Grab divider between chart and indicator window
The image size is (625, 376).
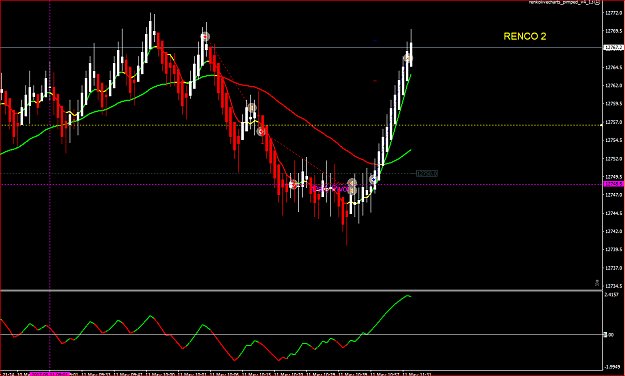tap(301, 290)
